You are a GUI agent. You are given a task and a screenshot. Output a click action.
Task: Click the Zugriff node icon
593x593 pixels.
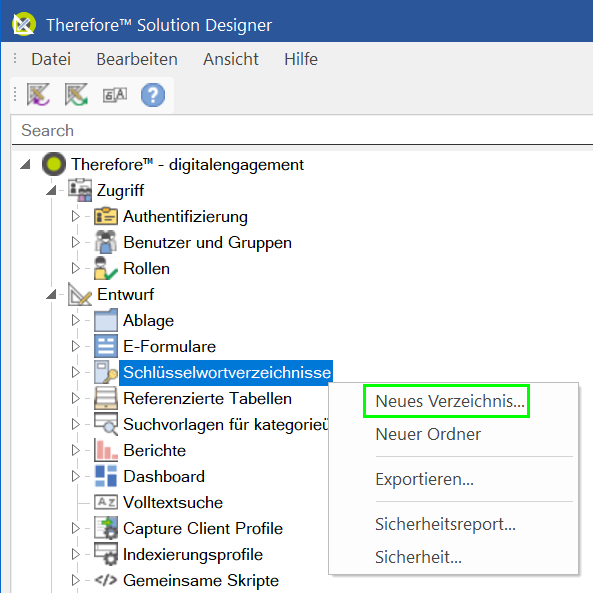click(x=80, y=190)
